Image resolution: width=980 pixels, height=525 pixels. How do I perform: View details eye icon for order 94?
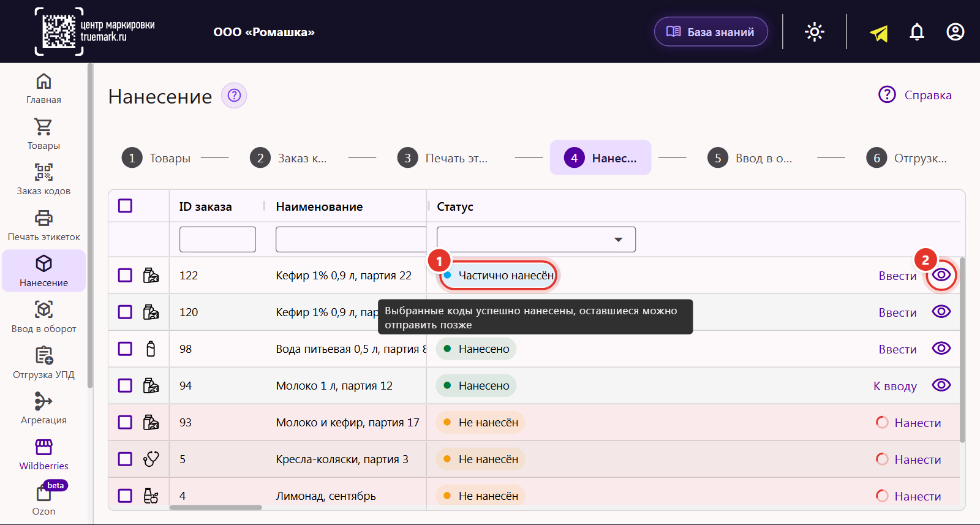click(941, 385)
